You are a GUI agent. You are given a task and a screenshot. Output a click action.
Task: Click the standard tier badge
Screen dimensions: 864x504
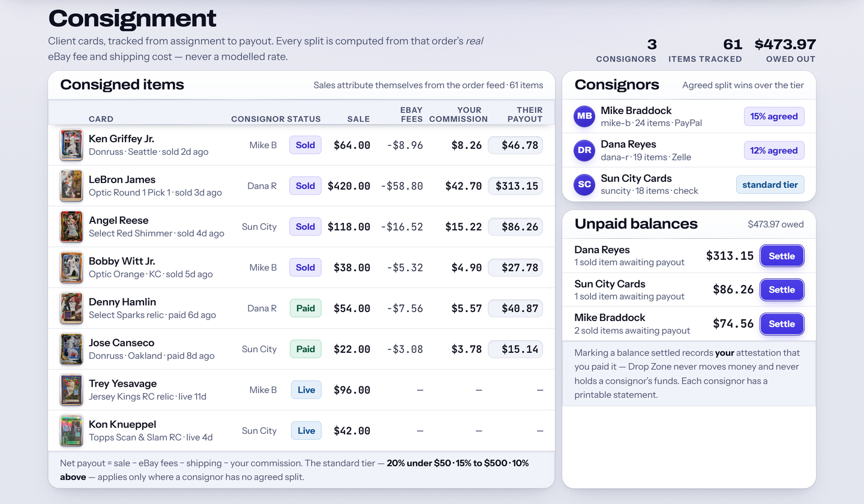(x=770, y=185)
